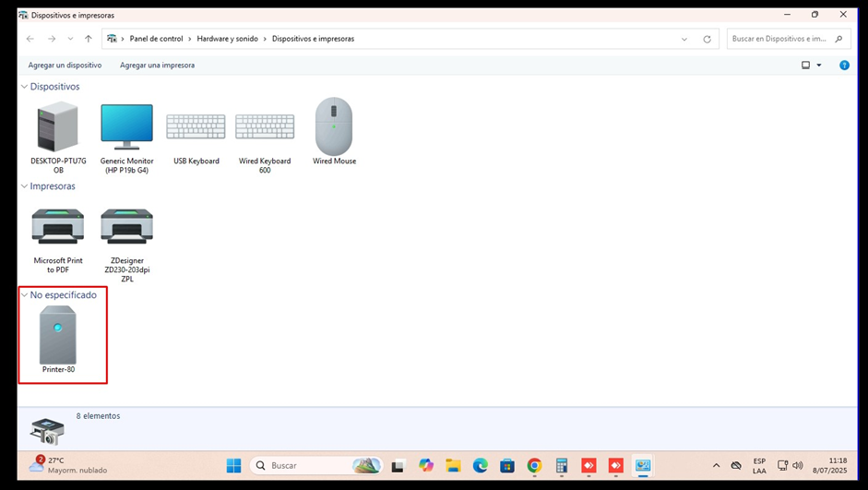
Task: Click Agregar una impresora
Action: (157, 66)
